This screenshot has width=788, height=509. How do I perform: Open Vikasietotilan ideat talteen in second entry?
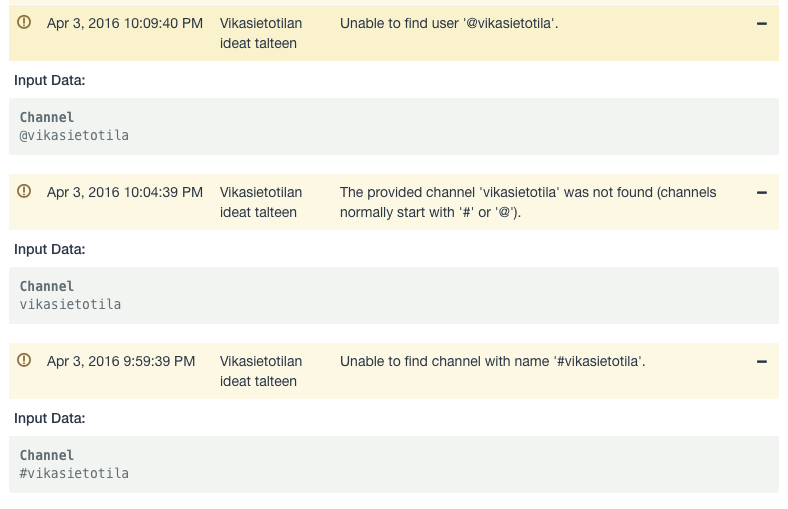[x=261, y=202]
